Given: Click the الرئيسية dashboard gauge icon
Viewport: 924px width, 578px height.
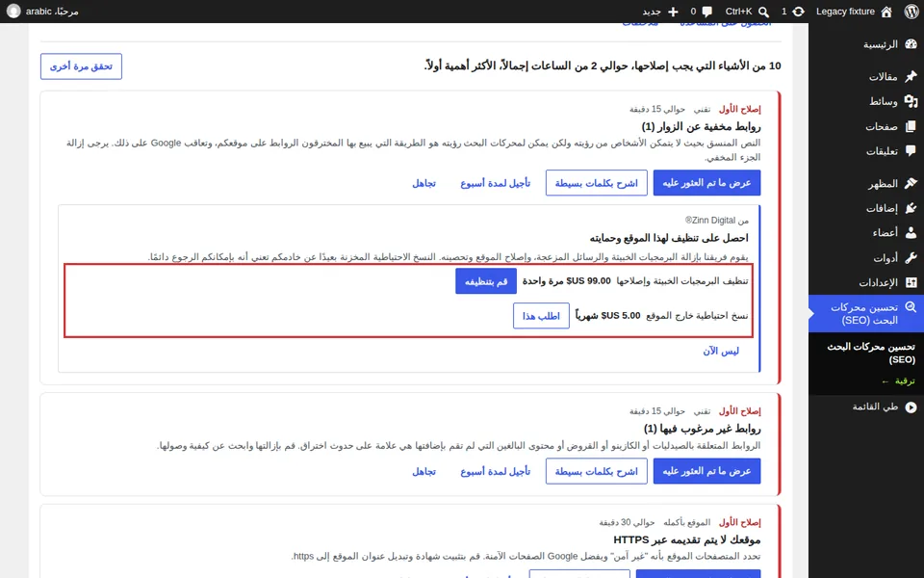Looking at the screenshot, I should (911, 44).
